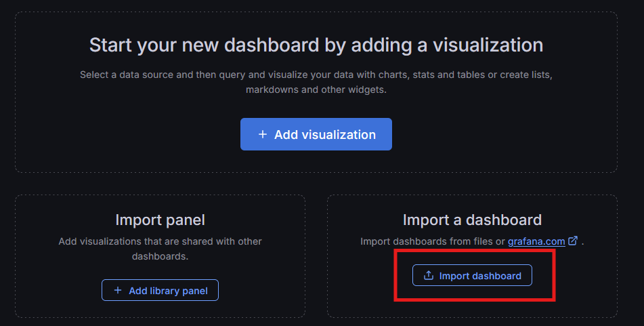Click the 'Import a dashboard' heading

tap(472, 220)
